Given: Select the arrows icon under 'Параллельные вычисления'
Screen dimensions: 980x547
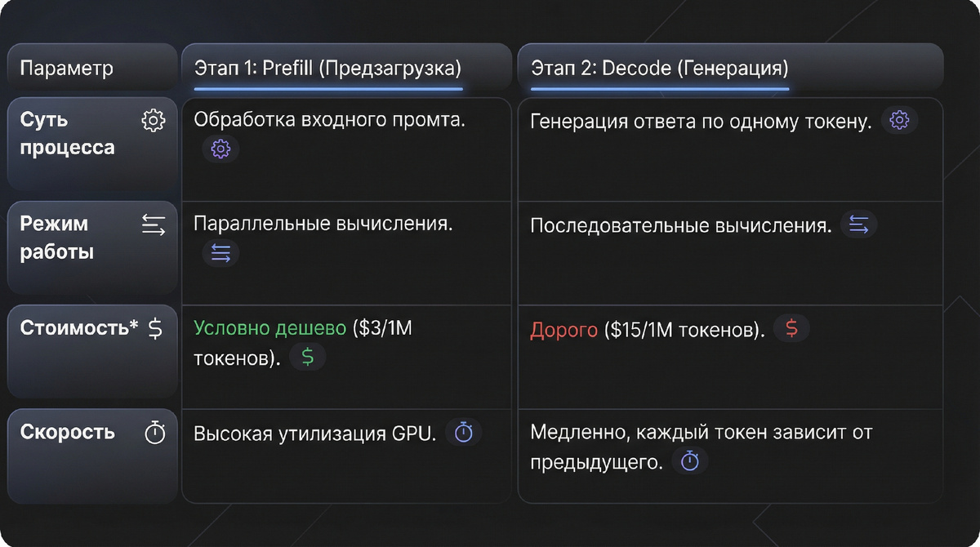Looking at the screenshot, I should coord(219,253).
